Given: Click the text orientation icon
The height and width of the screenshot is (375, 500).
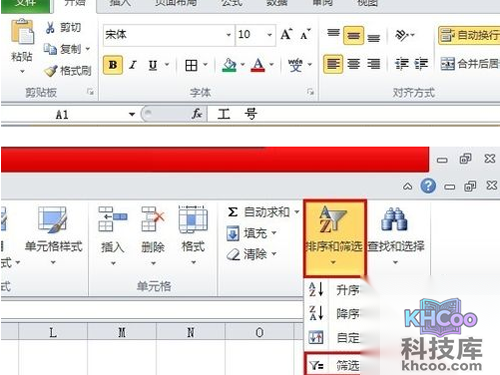Looking at the screenshot, I should [402, 35].
